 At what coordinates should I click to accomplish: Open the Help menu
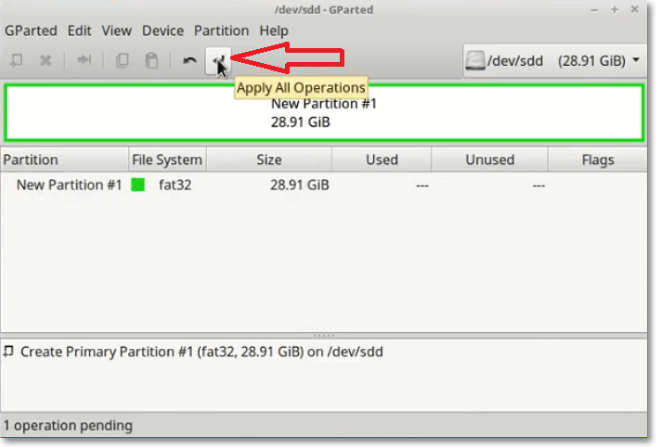coord(274,31)
